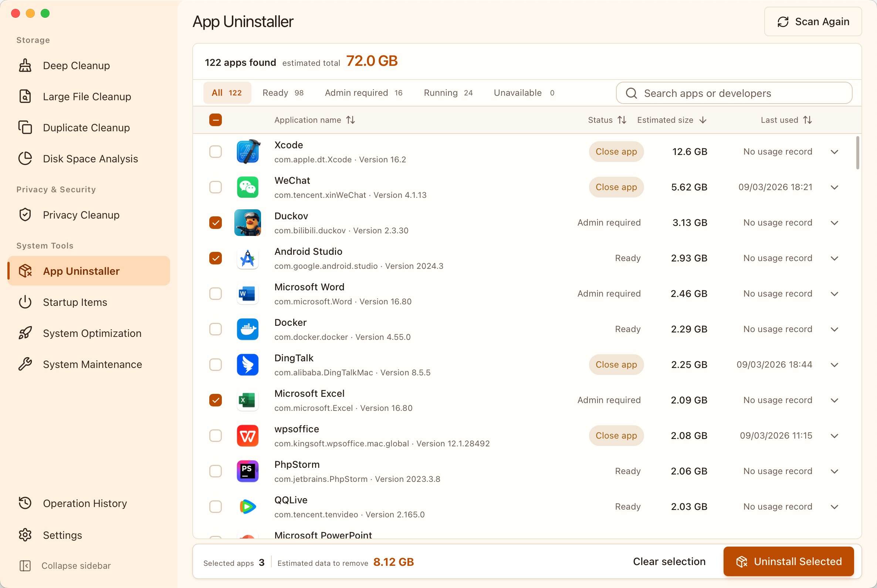Image resolution: width=877 pixels, height=588 pixels.
Task: Uncheck the Microsoft Excel checkbox
Action: click(216, 400)
